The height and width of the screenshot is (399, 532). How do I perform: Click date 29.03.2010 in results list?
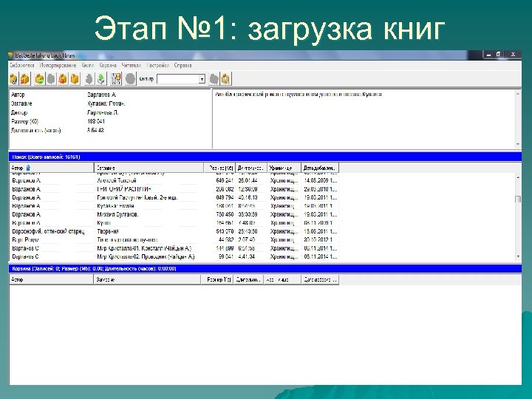click(x=320, y=189)
